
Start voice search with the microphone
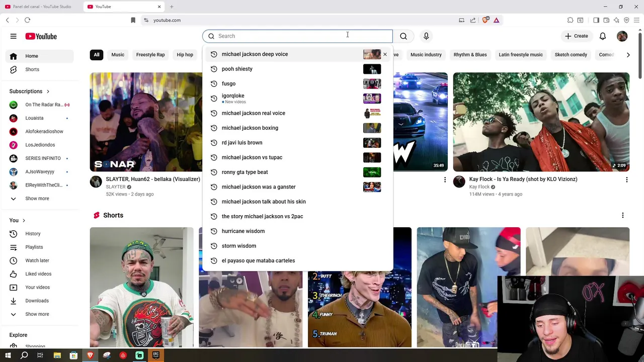[x=426, y=36]
